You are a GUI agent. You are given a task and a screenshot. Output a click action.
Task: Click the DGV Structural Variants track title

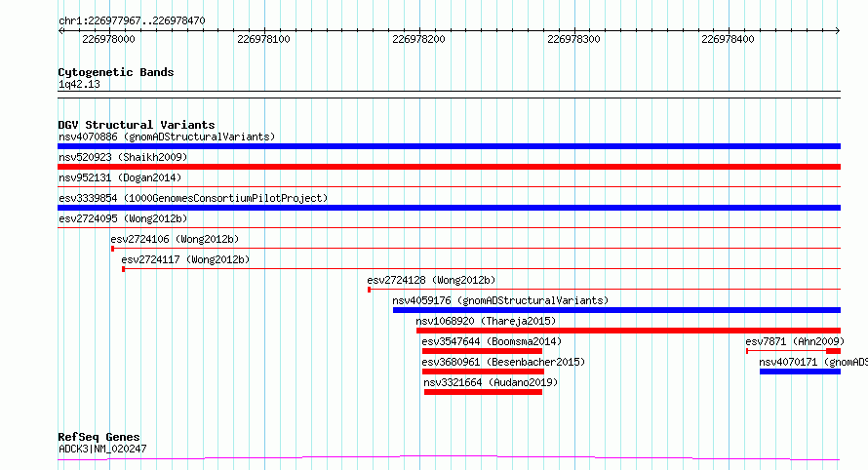pos(137,125)
